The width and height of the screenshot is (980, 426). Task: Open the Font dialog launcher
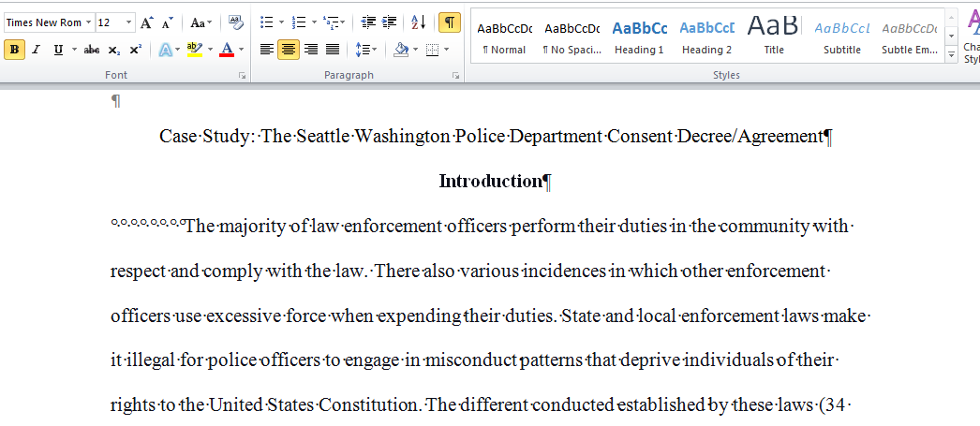[x=242, y=76]
